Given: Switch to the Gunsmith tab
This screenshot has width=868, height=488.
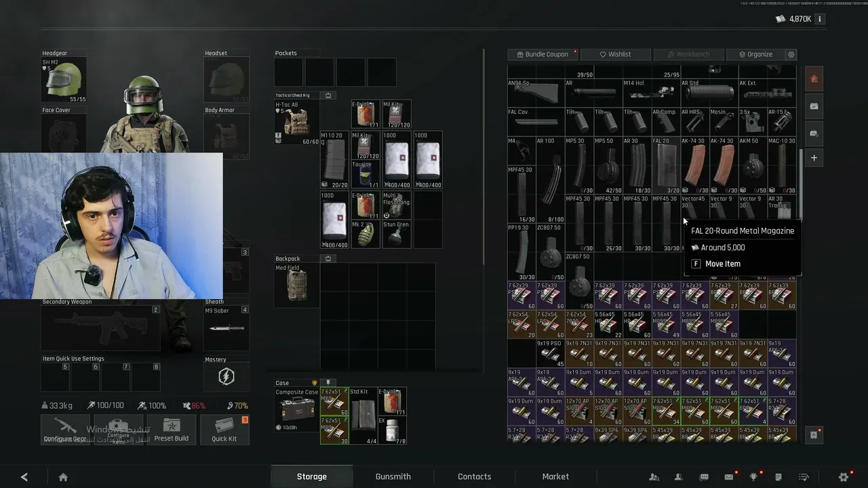Looking at the screenshot, I should coord(393,476).
